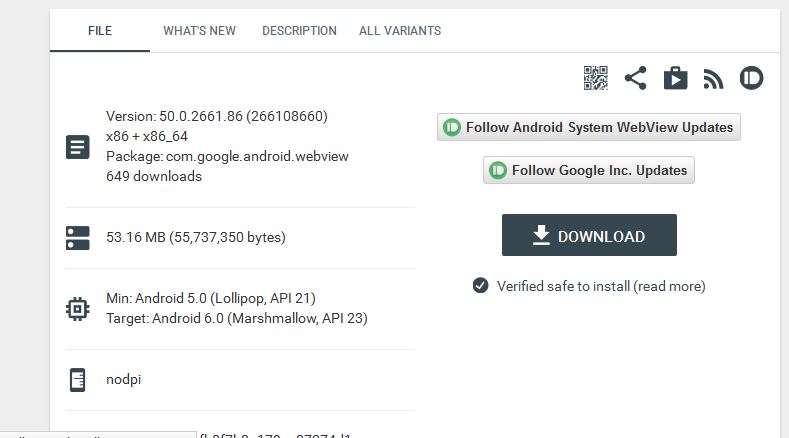Follow Android System WebView Updates
Image resolution: width=789 pixels, height=438 pixels.
click(589, 127)
